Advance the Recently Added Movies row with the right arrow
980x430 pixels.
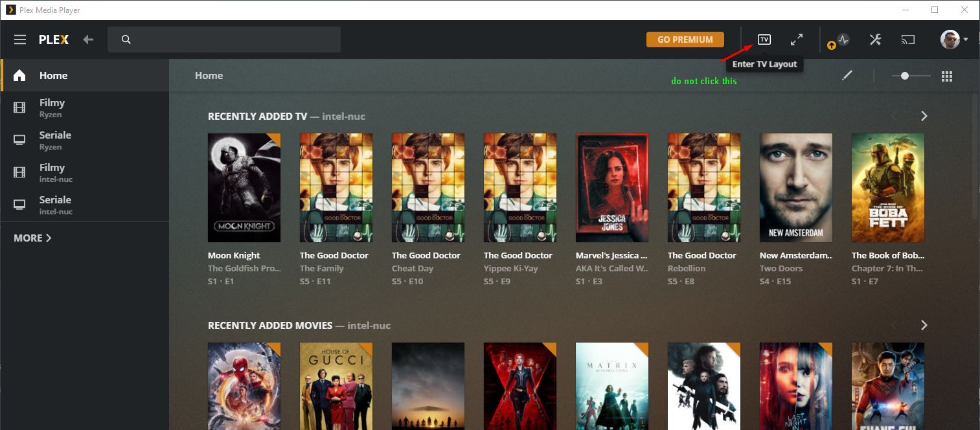pos(924,325)
